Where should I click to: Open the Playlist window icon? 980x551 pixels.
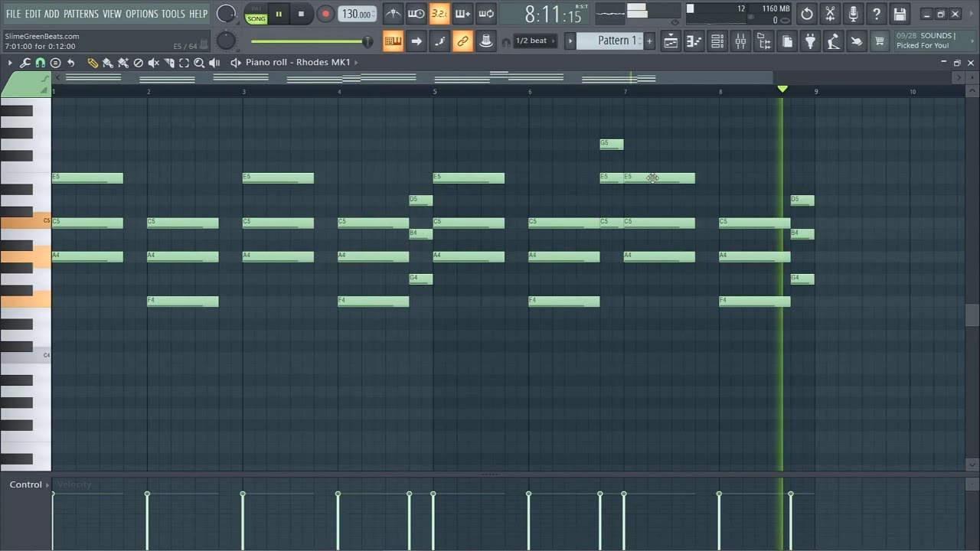tap(671, 41)
